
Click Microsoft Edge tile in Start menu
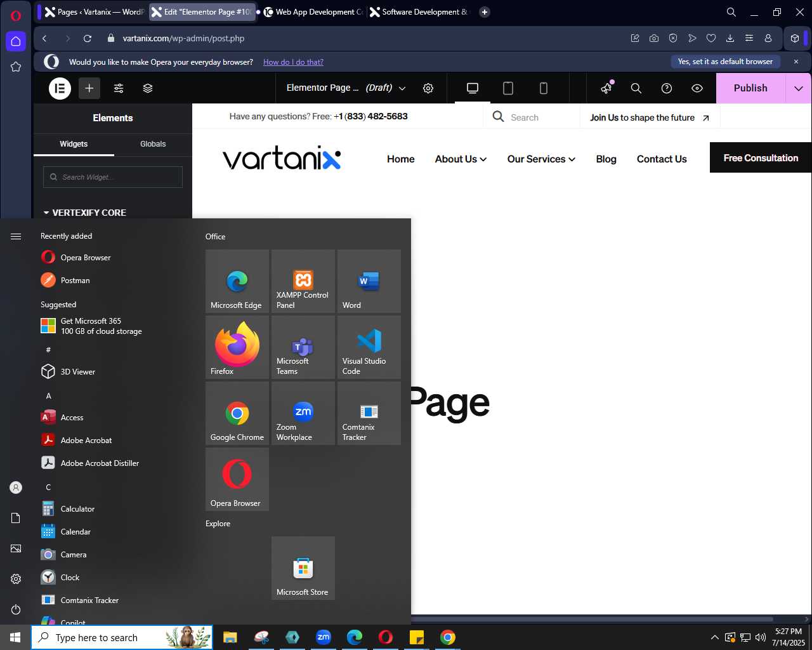click(x=237, y=281)
